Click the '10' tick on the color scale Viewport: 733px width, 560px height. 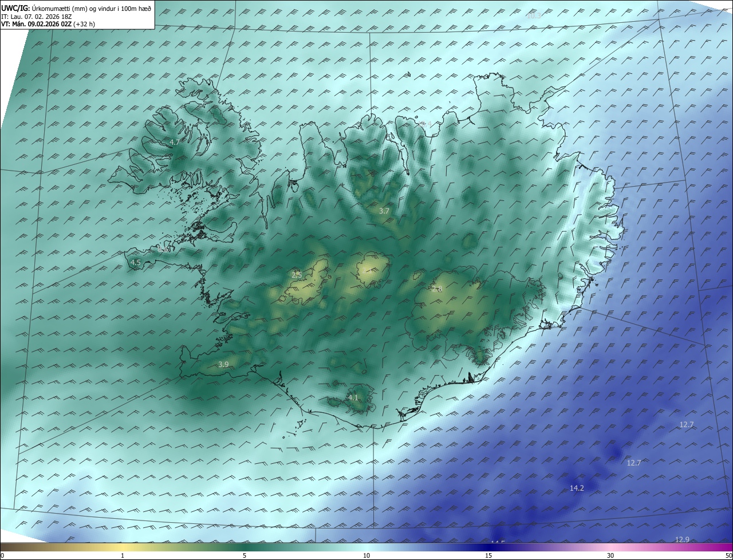pyautogui.click(x=366, y=555)
